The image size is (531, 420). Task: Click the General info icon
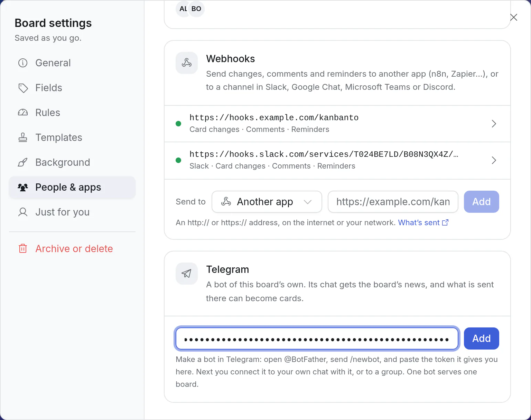pyautogui.click(x=23, y=63)
